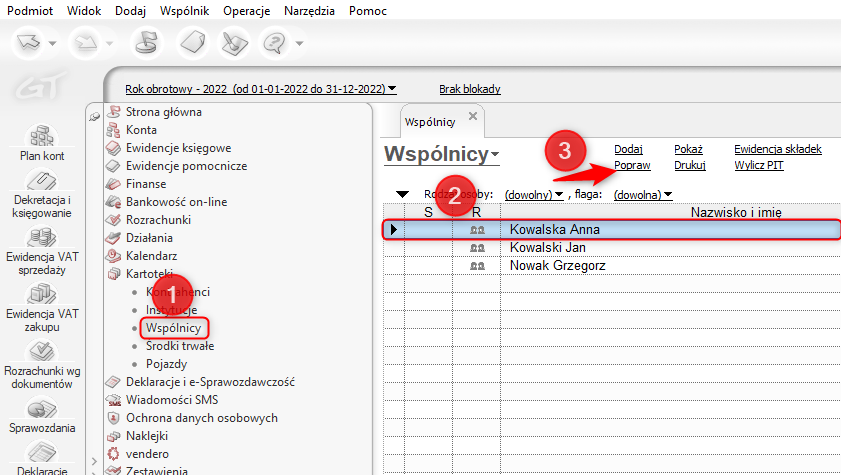
Task: Open Plan kont from sidebar
Action: 42,143
